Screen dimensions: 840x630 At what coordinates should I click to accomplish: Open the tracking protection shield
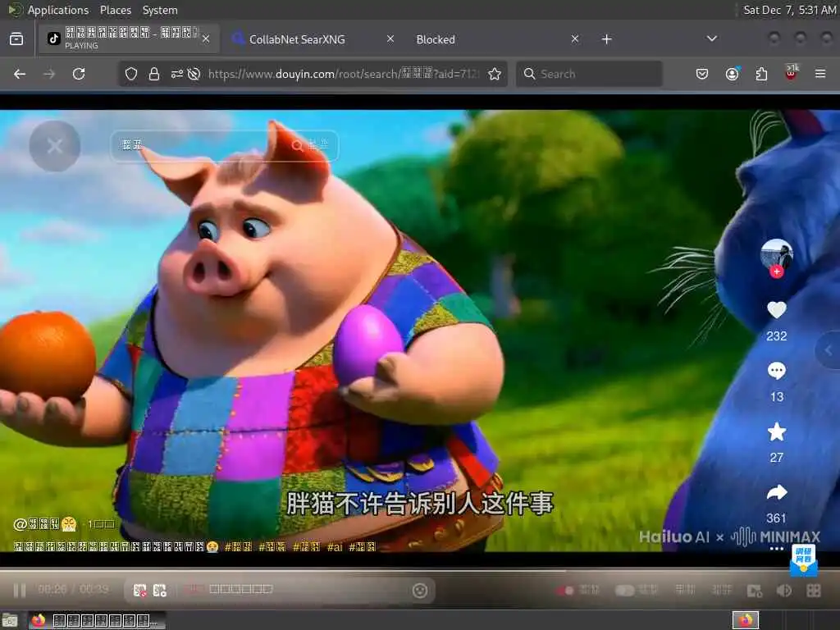pyautogui.click(x=131, y=74)
